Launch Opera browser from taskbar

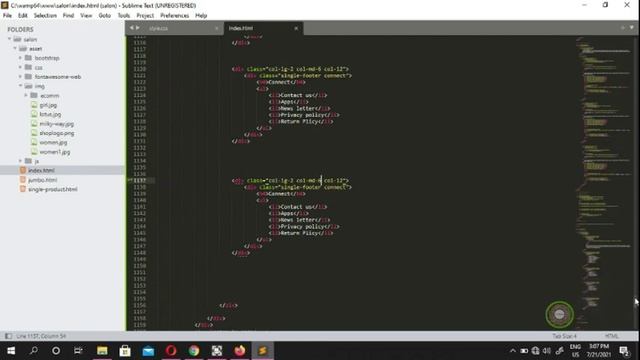point(171,351)
